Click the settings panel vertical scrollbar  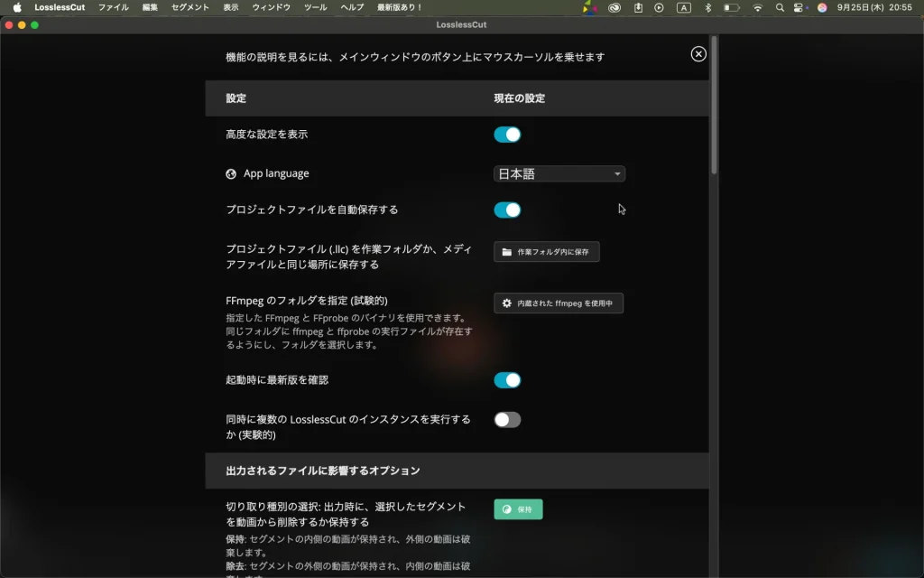[x=714, y=104]
